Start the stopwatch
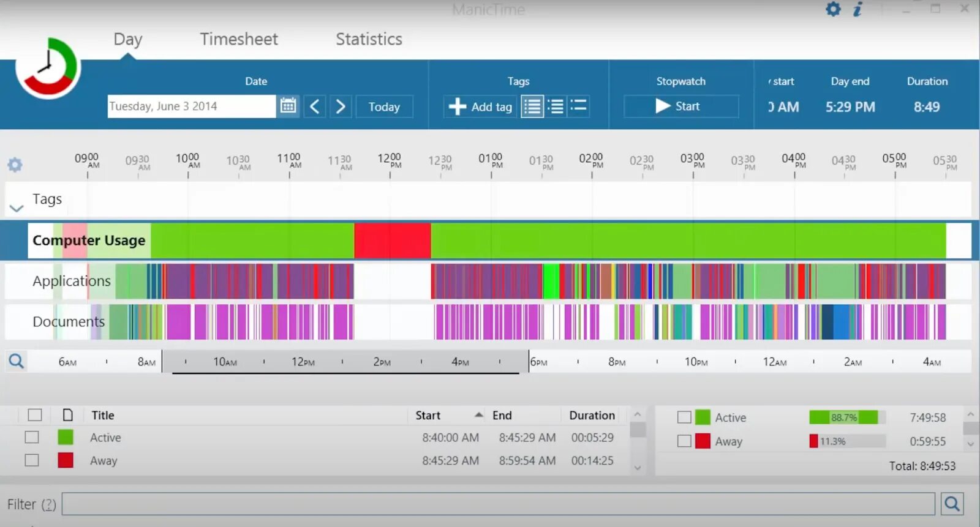This screenshot has width=980, height=527. 680,106
